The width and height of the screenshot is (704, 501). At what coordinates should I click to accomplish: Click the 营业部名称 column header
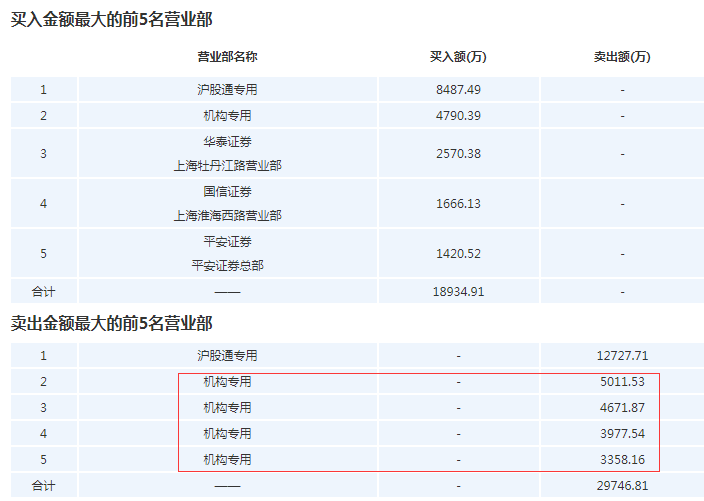(x=227, y=57)
